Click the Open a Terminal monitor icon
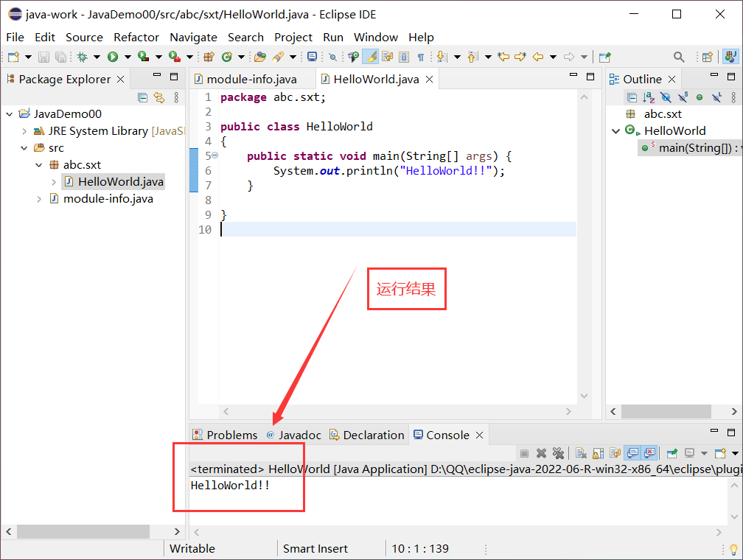This screenshot has width=743, height=560. pyautogui.click(x=312, y=57)
